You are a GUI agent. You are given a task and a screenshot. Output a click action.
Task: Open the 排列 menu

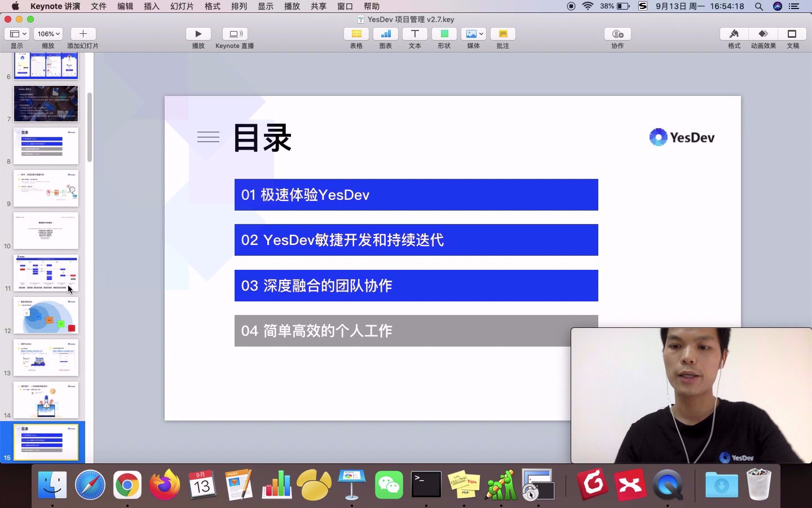(x=239, y=6)
